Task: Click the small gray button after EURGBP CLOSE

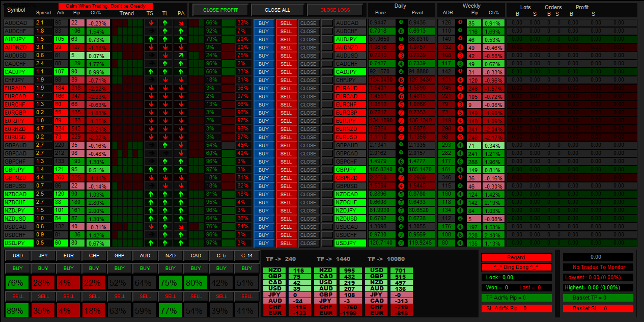Action: [326, 113]
